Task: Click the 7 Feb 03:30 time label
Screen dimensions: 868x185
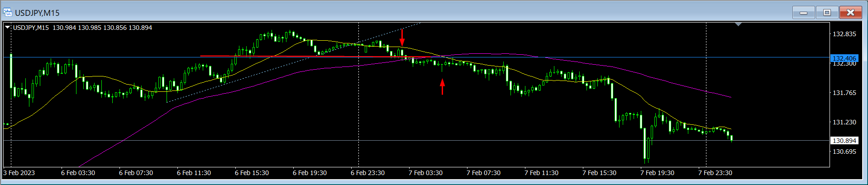Action: tap(426, 173)
